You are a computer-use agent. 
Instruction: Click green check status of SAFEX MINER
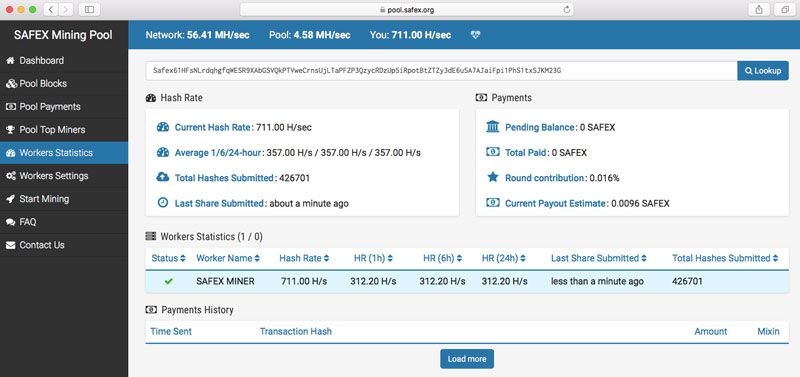pos(169,281)
